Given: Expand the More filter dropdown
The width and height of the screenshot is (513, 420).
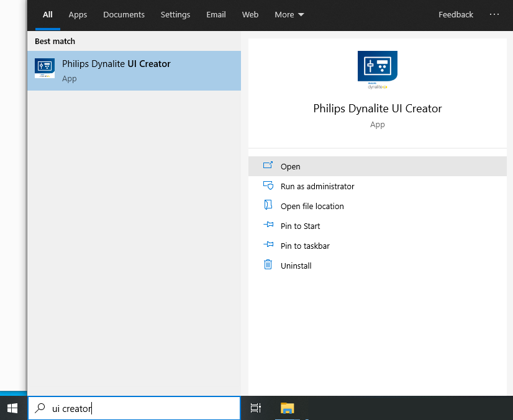Looking at the screenshot, I should point(289,14).
